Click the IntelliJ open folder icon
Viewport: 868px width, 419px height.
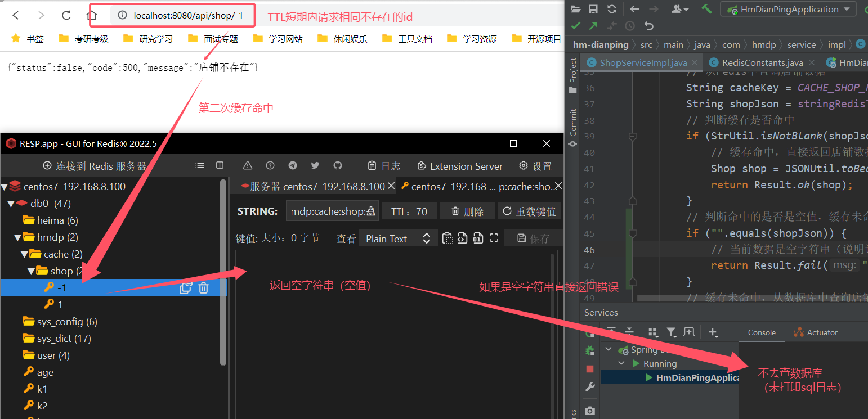point(575,9)
